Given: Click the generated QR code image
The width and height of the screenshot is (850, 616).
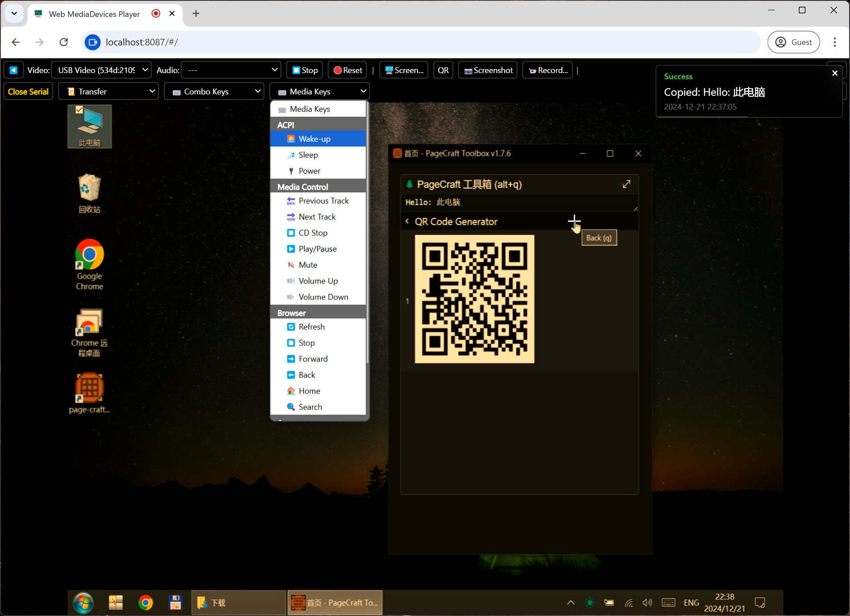Looking at the screenshot, I should click(474, 299).
